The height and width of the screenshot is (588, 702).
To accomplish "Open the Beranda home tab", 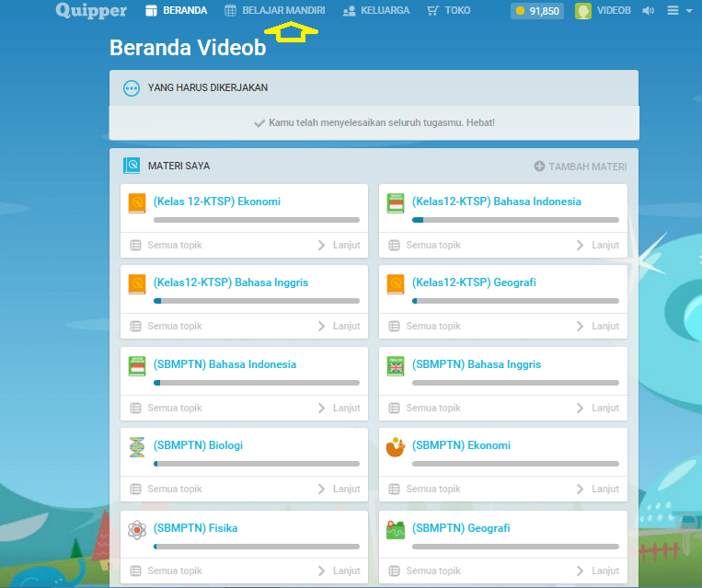I will 177,10.
